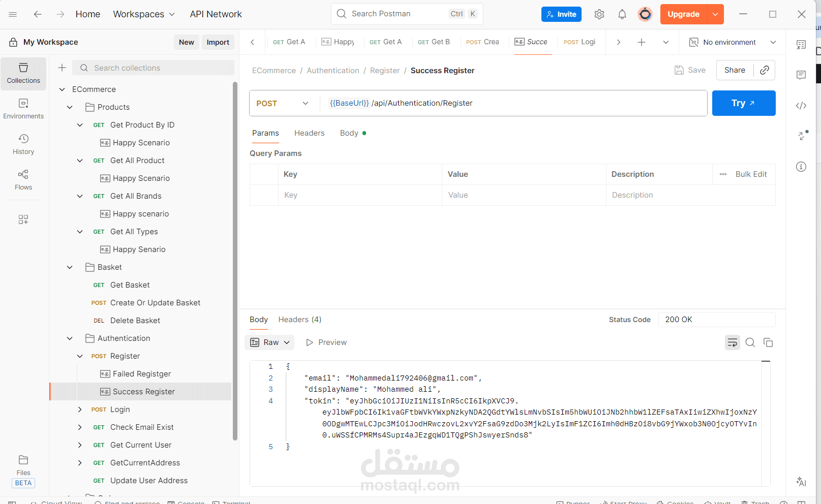Expand the Login request examples
The height and width of the screenshot is (504, 821).
click(x=80, y=409)
